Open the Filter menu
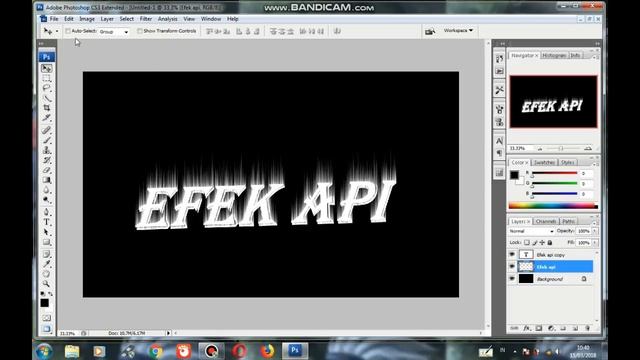 146,19
